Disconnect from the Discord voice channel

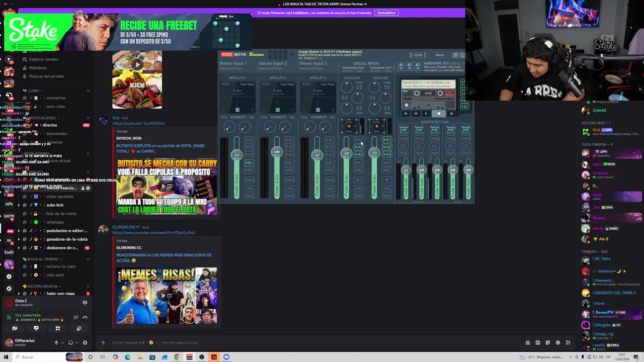point(85,317)
